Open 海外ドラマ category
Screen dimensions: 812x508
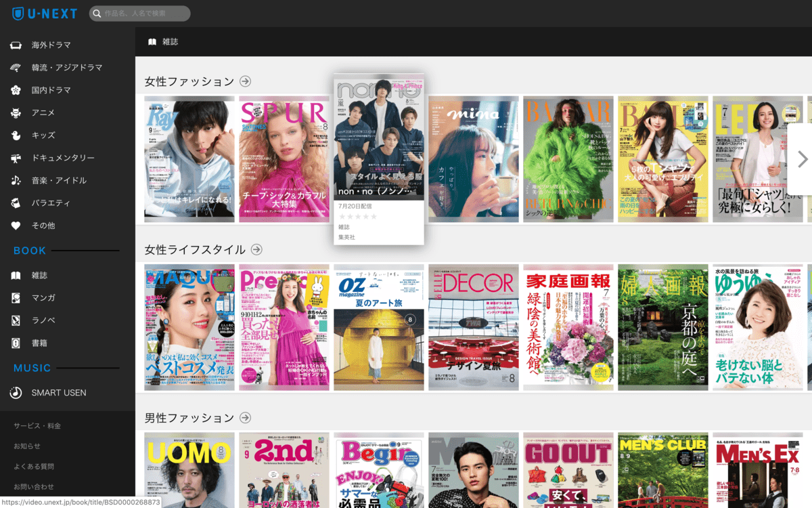(51, 45)
